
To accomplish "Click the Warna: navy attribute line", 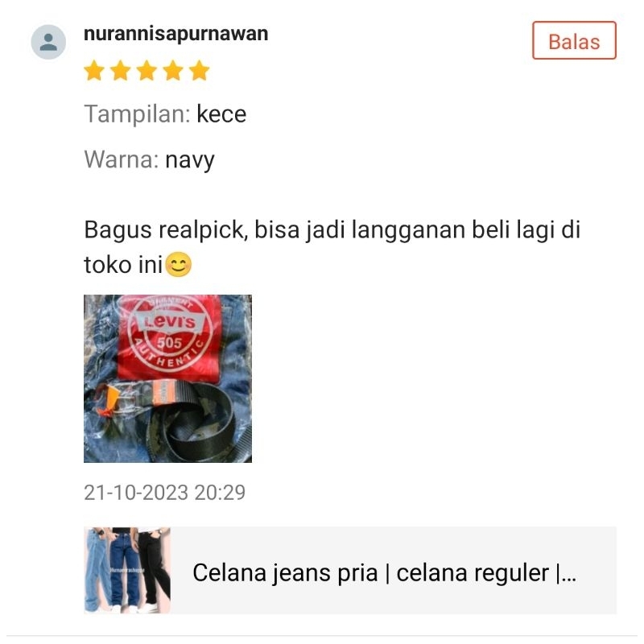I will tap(149, 159).
